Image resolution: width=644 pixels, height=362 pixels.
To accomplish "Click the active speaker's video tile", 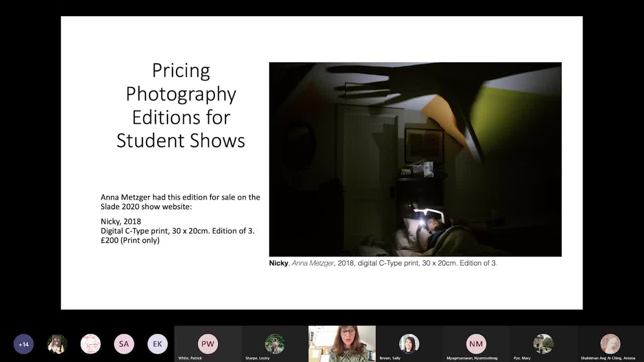I will 342,343.
